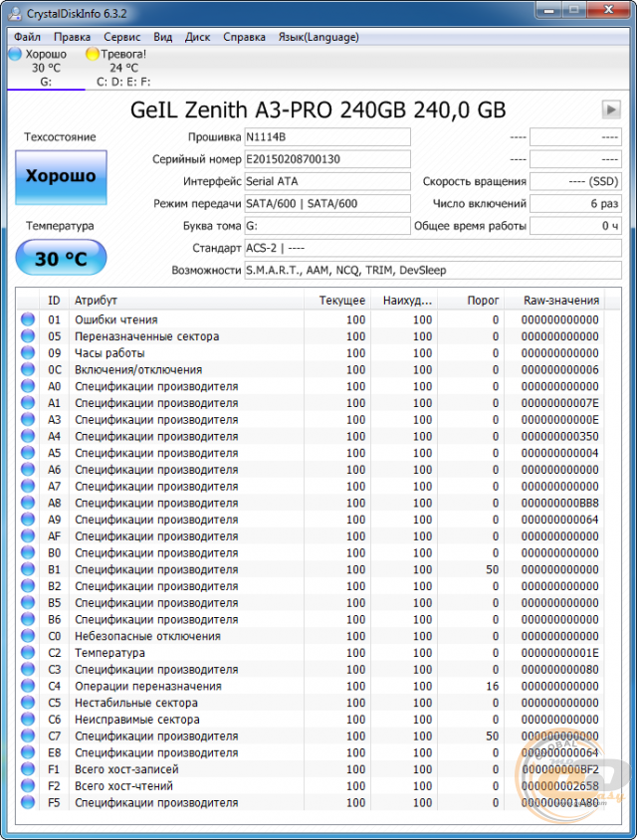637x840 pixels.
Task: Click status icon of row 09 Часы работы
Action: tap(28, 353)
